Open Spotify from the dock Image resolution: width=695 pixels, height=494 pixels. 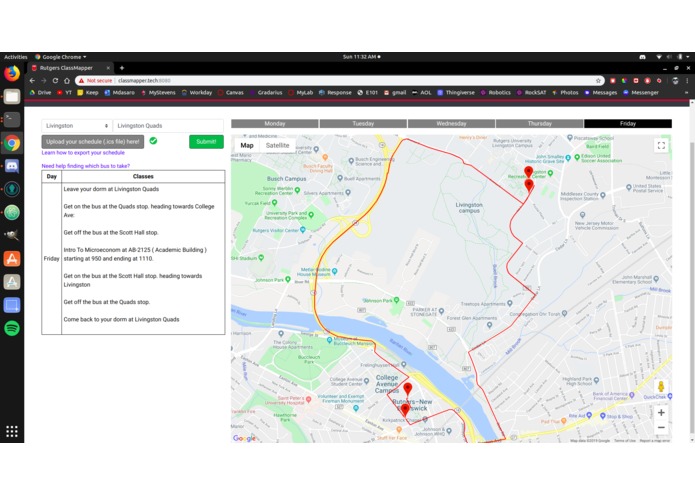(12, 328)
